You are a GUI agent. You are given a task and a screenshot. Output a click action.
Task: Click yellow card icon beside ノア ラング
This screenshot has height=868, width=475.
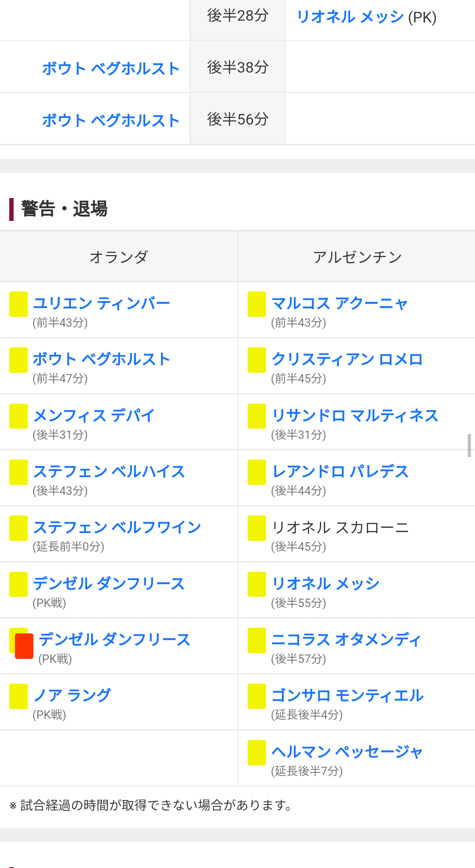pos(18,696)
